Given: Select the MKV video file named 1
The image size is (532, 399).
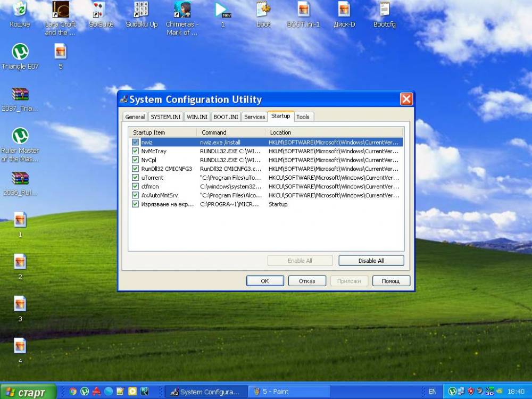Looking at the screenshot, I should coord(223,10).
